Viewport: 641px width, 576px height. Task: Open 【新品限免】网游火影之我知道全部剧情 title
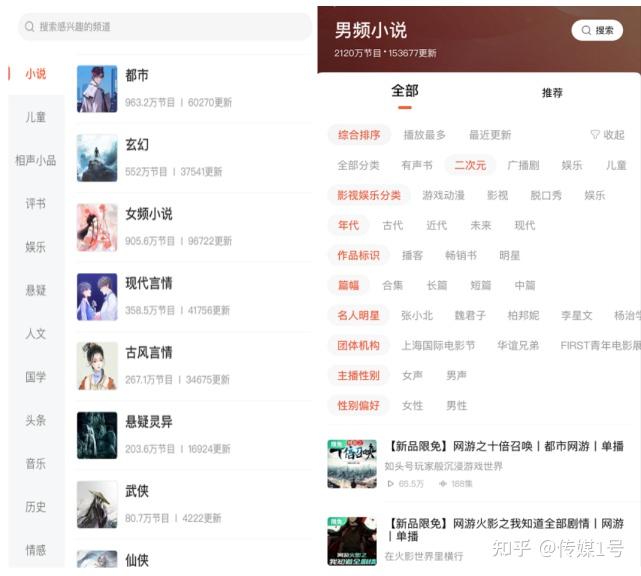pos(505,529)
